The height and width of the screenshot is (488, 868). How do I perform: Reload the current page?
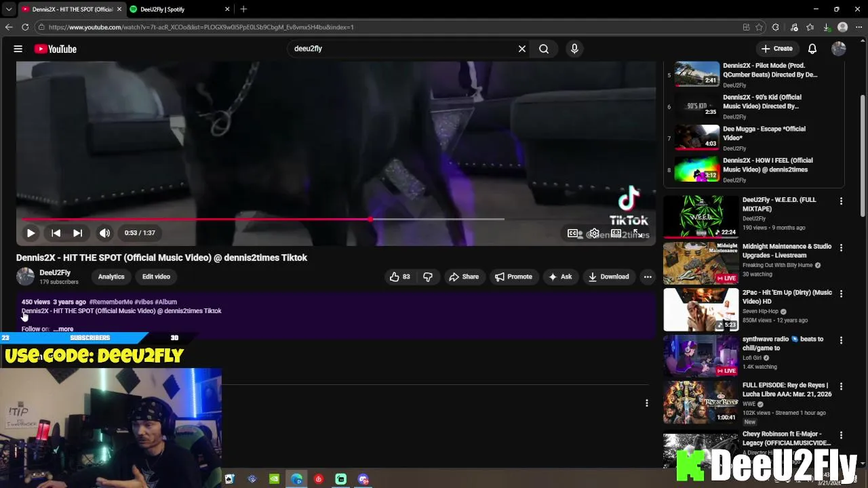[x=25, y=27]
